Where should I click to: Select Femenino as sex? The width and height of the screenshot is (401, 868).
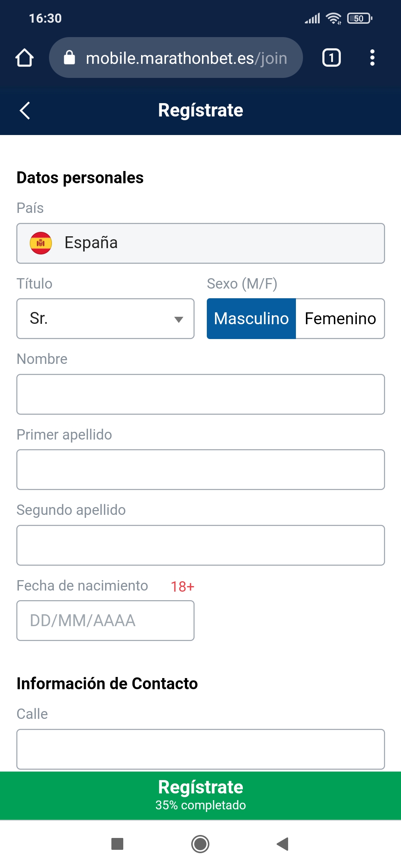pyautogui.click(x=340, y=319)
